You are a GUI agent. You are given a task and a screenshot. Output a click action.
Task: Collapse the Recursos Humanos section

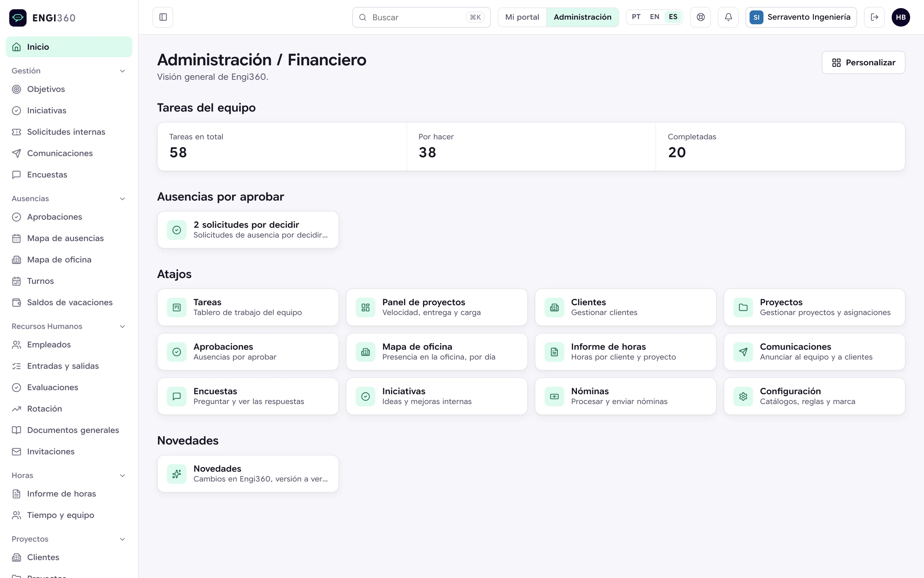[69, 326]
